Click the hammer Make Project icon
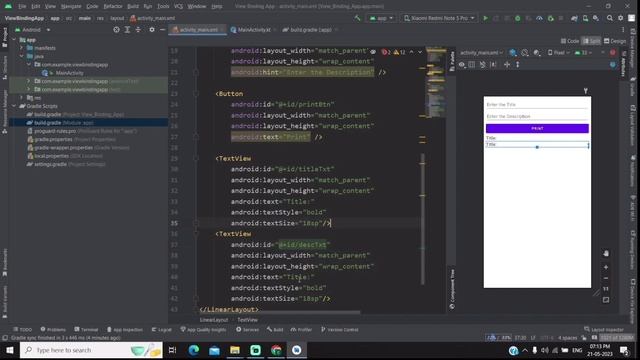Screen dimensions: 640x360 pos(358,18)
